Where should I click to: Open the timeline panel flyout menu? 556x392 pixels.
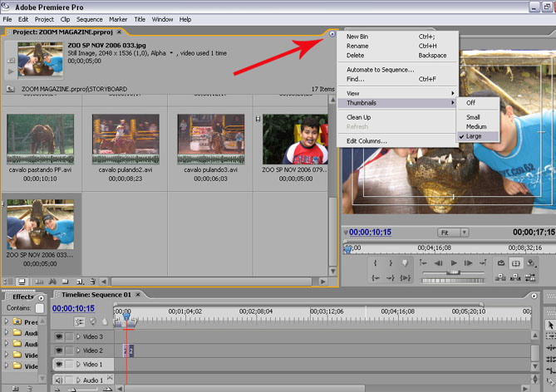pyautogui.click(x=533, y=294)
